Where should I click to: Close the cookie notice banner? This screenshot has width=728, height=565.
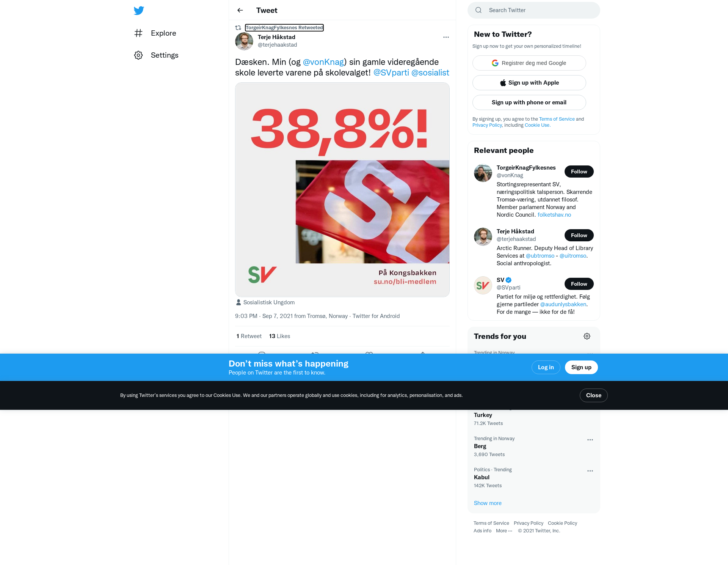pos(593,395)
